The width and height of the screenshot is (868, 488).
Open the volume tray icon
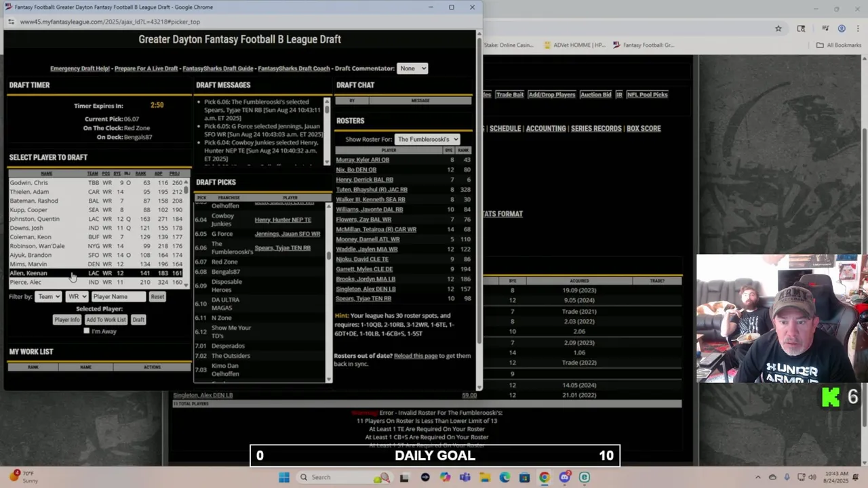point(813,477)
